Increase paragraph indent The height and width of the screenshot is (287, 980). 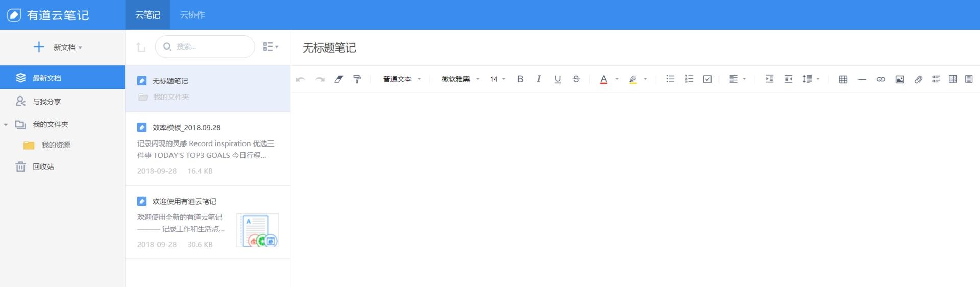click(769, 79)
